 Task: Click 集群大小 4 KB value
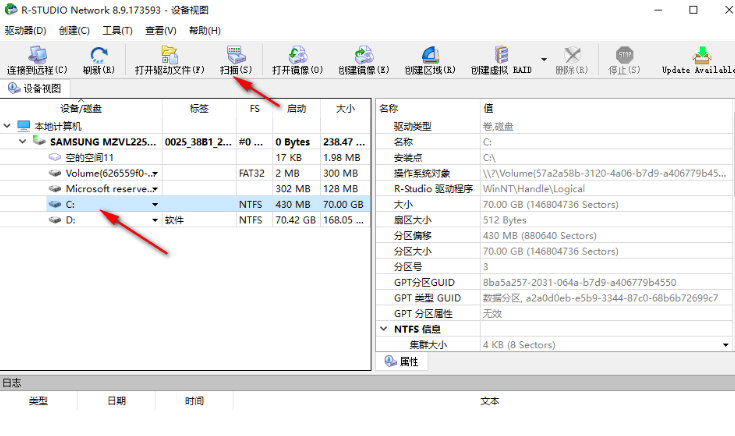click(519, 345)
